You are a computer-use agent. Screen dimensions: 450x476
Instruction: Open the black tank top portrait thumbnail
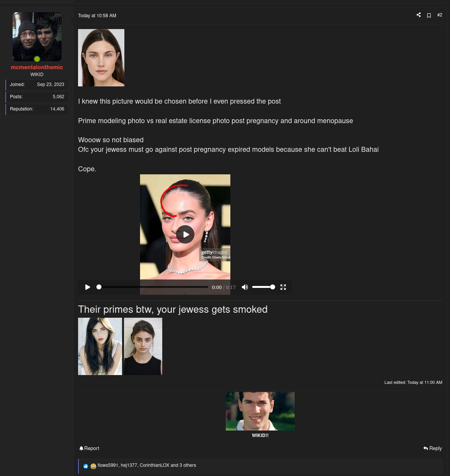(x=143, y=346)
